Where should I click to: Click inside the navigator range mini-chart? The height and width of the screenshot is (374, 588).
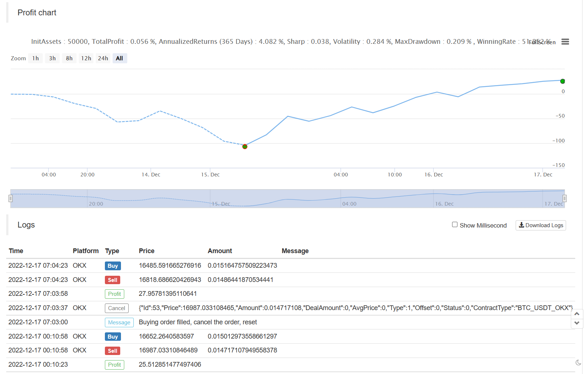coord(288,199)
